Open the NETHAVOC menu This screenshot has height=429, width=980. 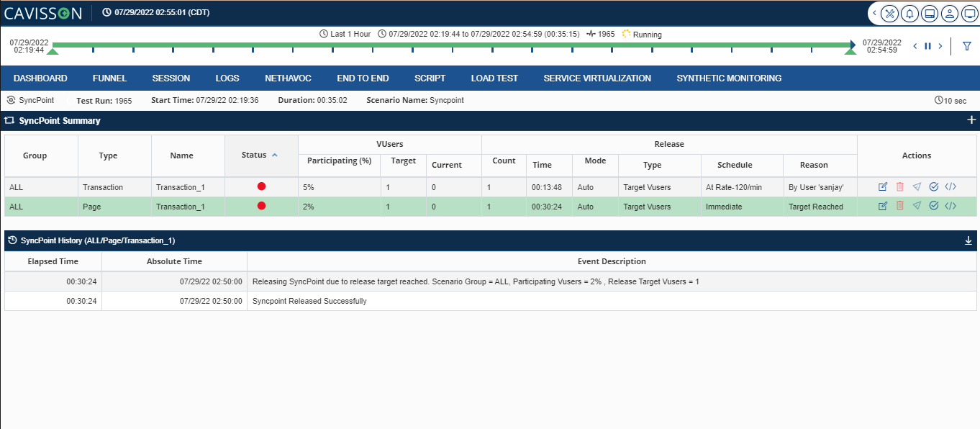(x=288, y=78)
